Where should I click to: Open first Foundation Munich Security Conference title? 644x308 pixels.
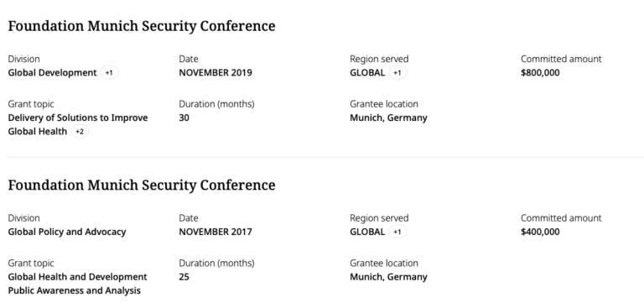coord(142,26)
